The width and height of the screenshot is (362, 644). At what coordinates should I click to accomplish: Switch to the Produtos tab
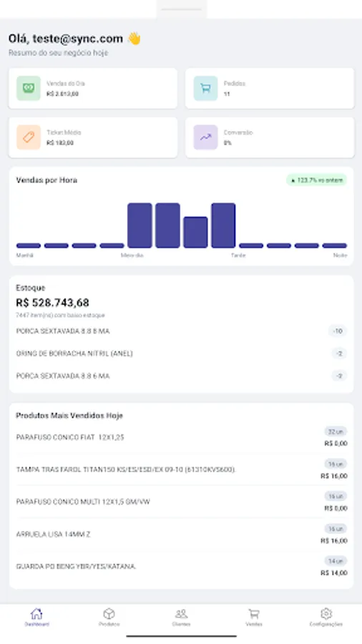[109, 618]
